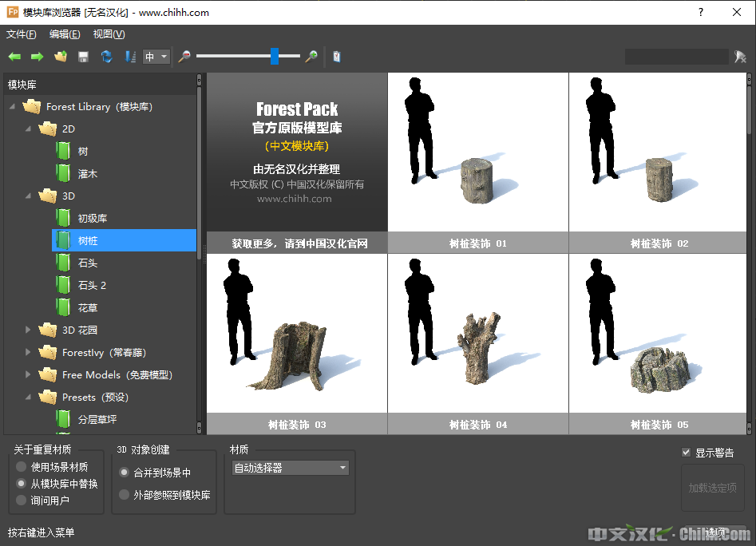Screen dimensions: 756x546
Task: Click the open folder toolbar icon
Action: pyautogui.click(x=60, y=57)
